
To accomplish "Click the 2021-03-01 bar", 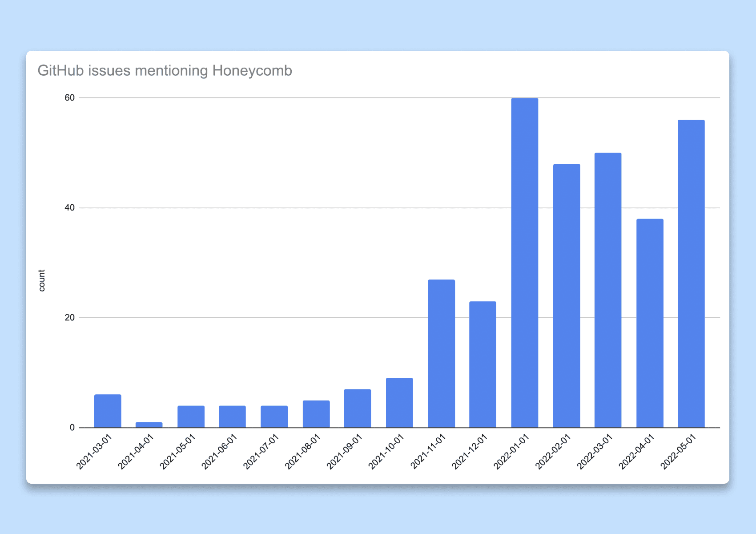I will [108, 411].
